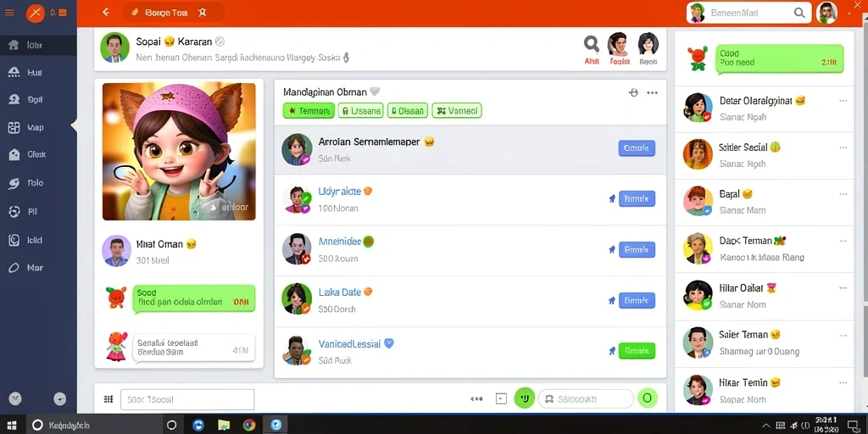Screen dimensions: 868x434
Task: Open the profile avatar in the header
Action: pyautogui.click(x=826, y=13)
